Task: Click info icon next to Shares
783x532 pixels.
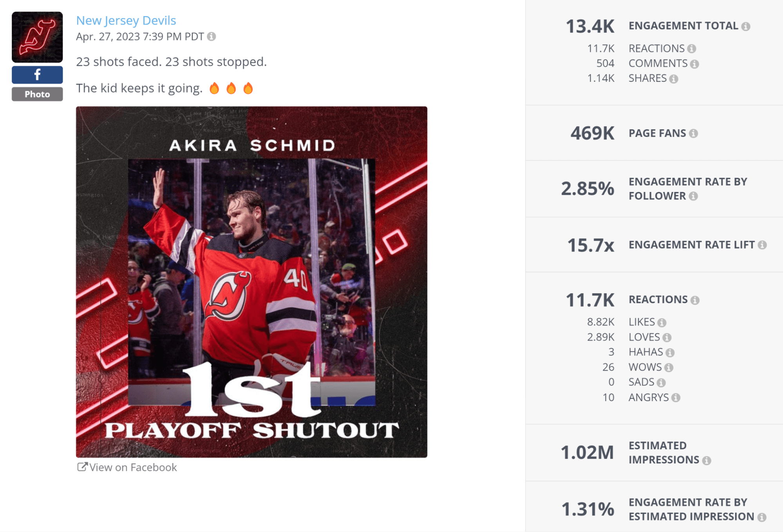Action: (673, 79)
